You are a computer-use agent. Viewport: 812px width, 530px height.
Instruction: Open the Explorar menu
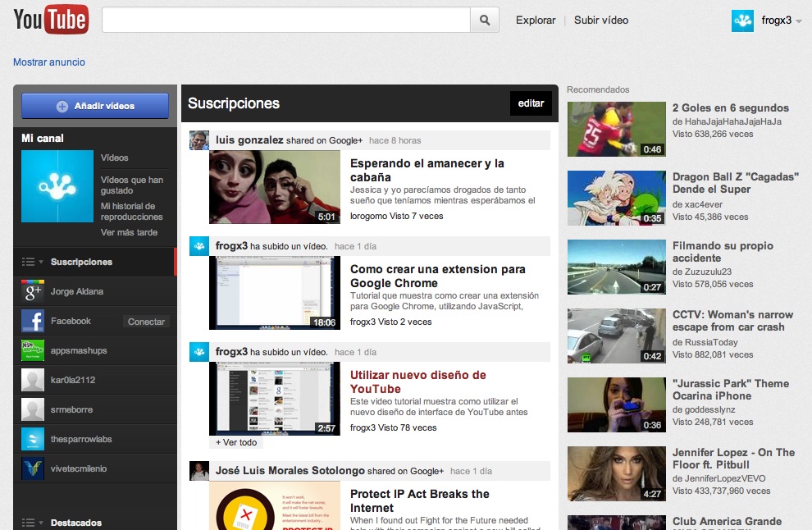(535, 20)
